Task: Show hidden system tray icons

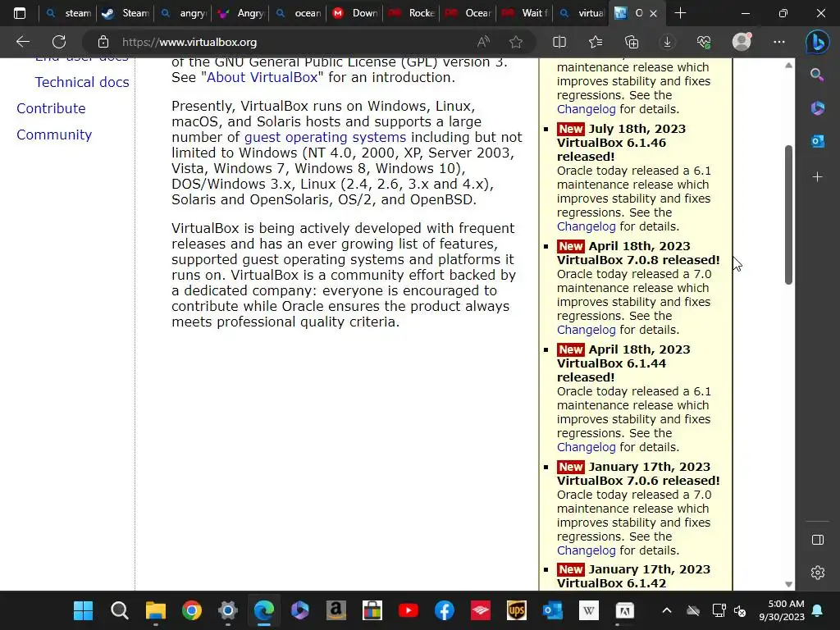Action: [666, 610]
